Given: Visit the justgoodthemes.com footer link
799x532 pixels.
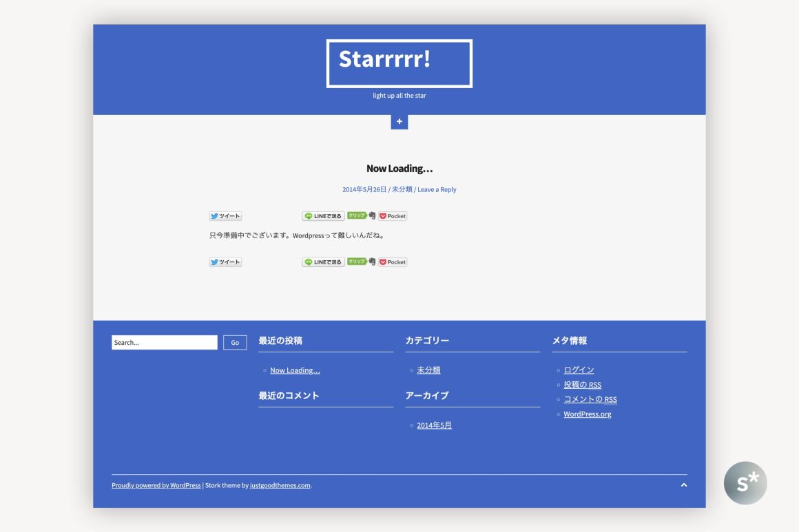Looking at the screenshot, I should (x=280, y=485).
